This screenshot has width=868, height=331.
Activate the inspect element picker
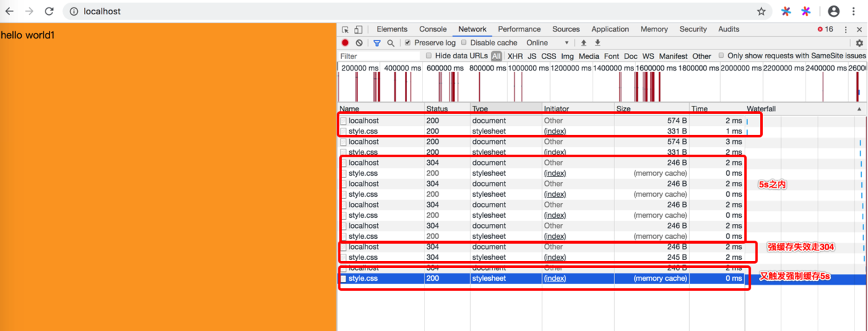(345, 30)
